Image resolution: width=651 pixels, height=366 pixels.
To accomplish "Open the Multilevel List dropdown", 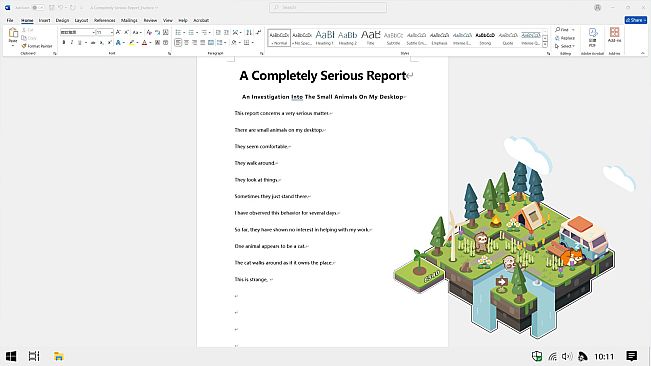I will (x=206, y=32).
